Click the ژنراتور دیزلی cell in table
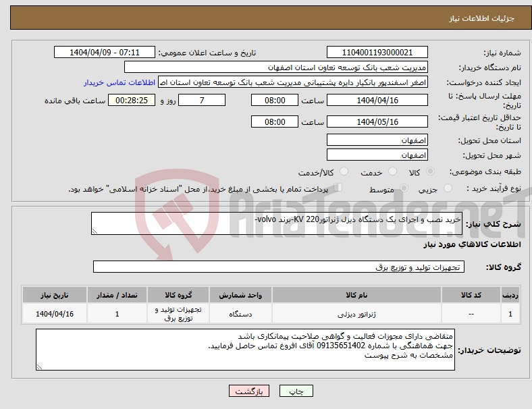The width and height of the screenshot is (532, 409). 356,314
